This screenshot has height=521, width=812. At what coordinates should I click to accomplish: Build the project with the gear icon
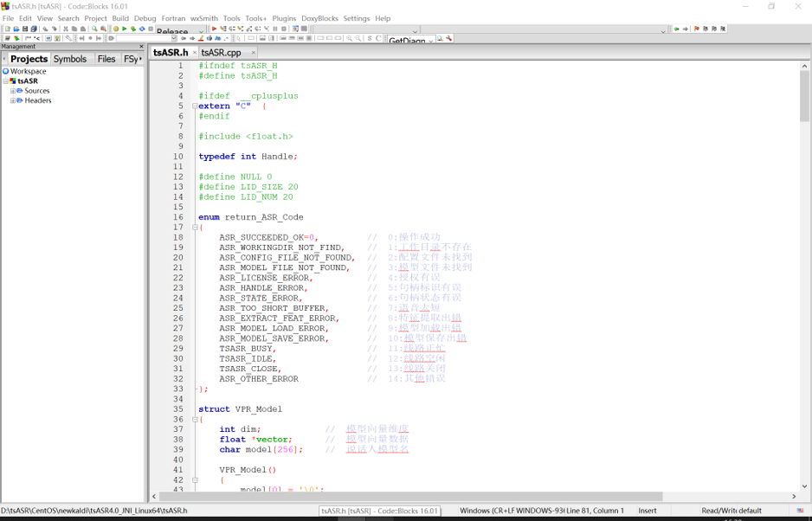[x=116, y=29]
